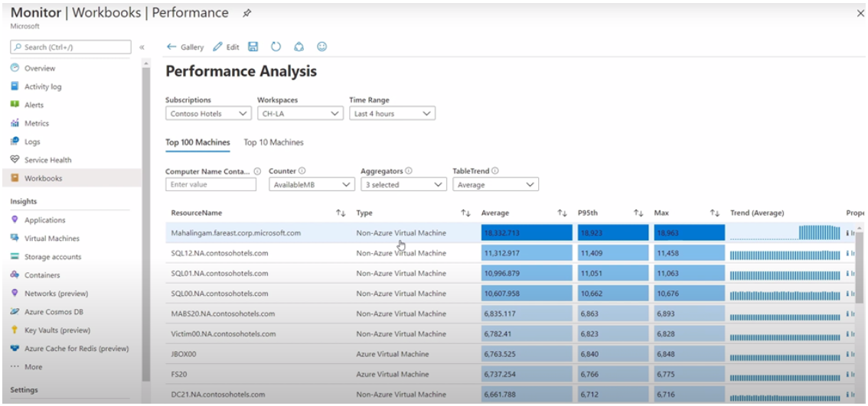Open Overview in sidebar

pos(40,68)
